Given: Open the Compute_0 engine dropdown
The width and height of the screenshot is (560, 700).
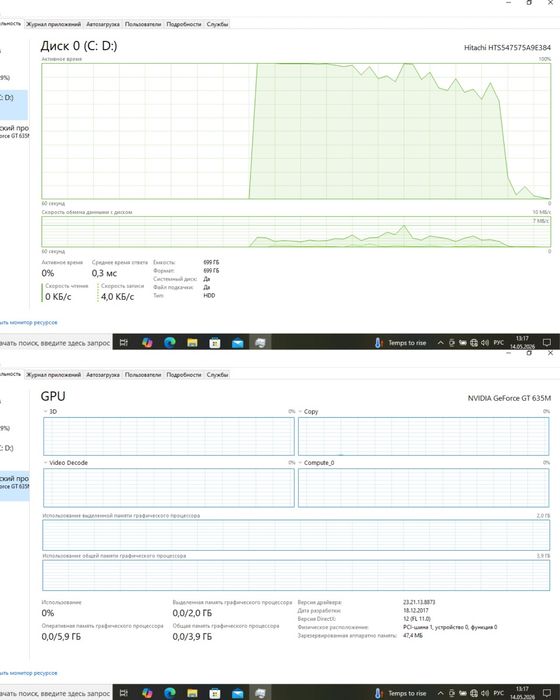Looking at the screenshot, I should point(301,463).
